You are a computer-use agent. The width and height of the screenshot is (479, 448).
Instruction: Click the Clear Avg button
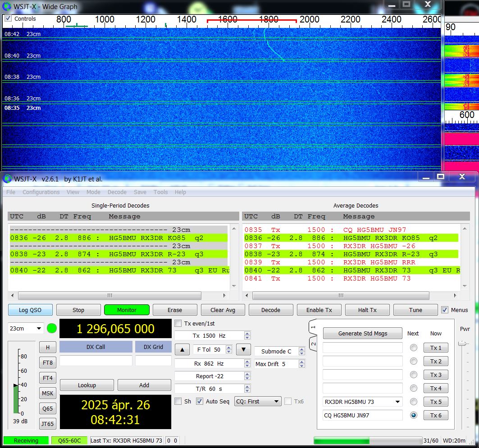point(223,310)
